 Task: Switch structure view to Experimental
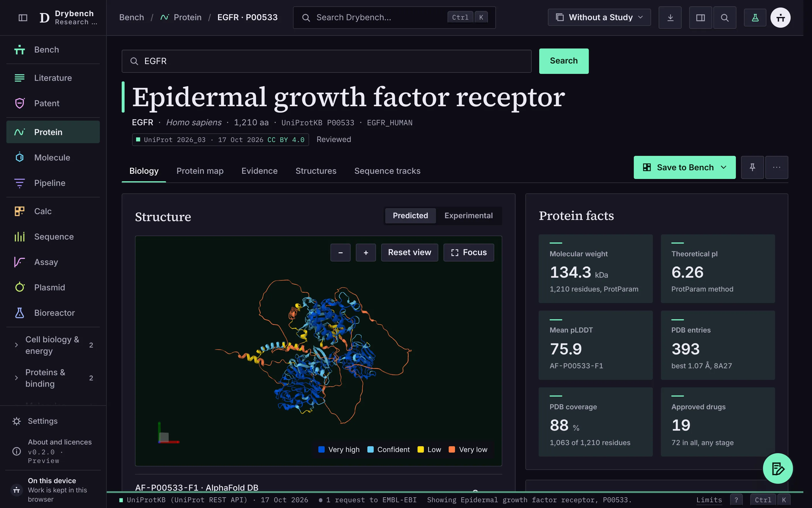coord(468,216)
